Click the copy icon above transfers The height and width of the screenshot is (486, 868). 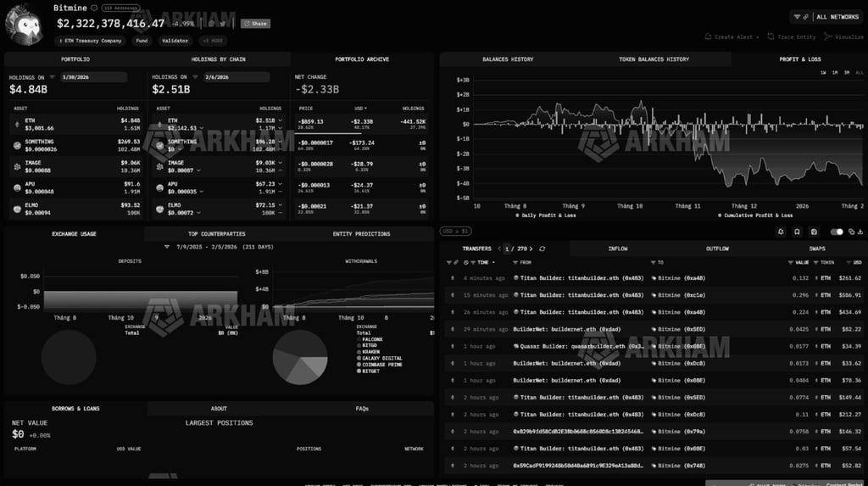pos(851,232)
